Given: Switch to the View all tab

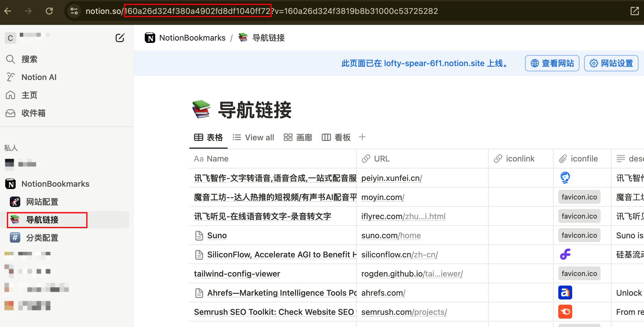Looking at the screenshot, I should point(253,137).
